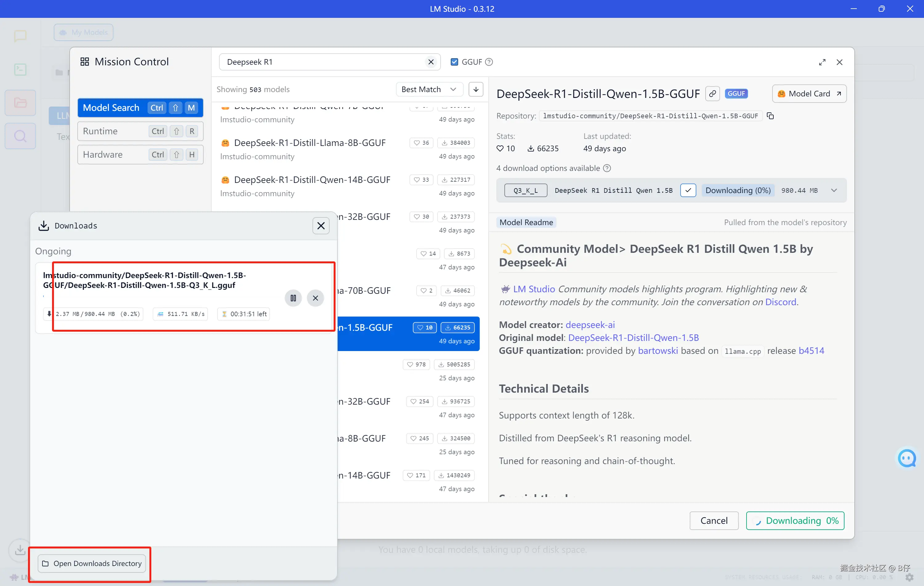Uncheck the GGUF filter checkbox
Screen dimensions: 924x586
click(x=454, y=62)
